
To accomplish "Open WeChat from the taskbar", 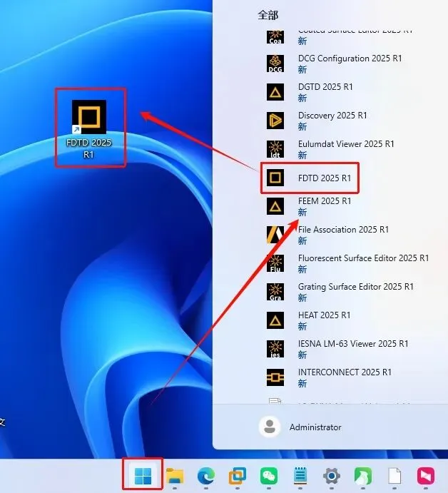I will click(x=269, y=476).
